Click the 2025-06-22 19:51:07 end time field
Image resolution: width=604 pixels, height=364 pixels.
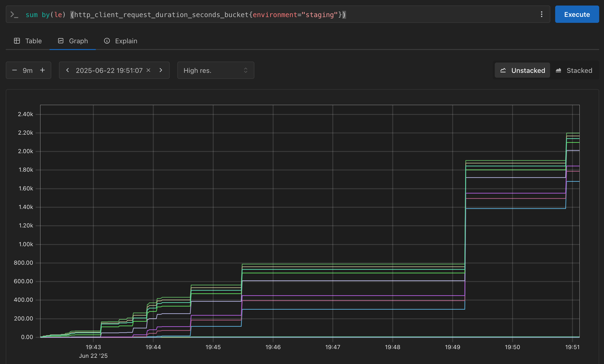[109, 70]
